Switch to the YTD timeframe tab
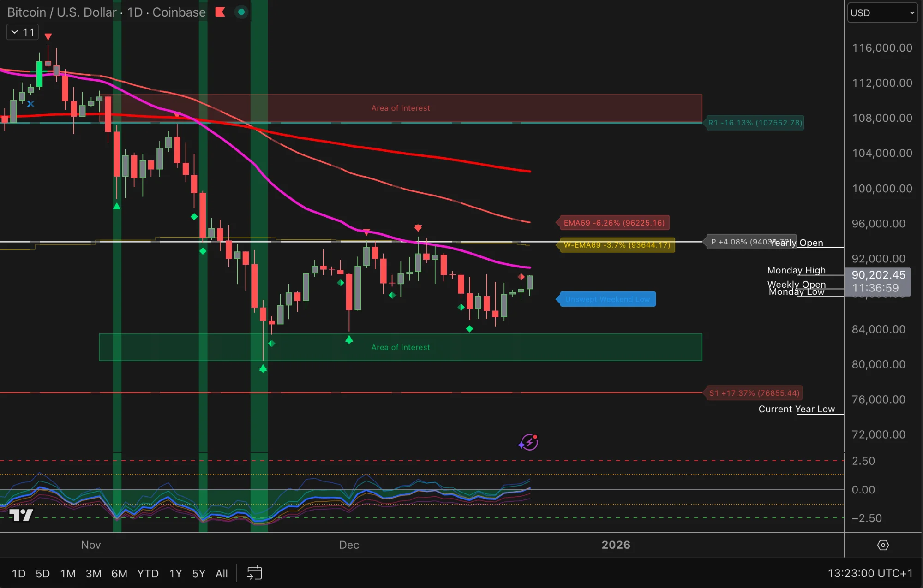Image resolution: width=923 pixels, height=588 pixels. 148,573
